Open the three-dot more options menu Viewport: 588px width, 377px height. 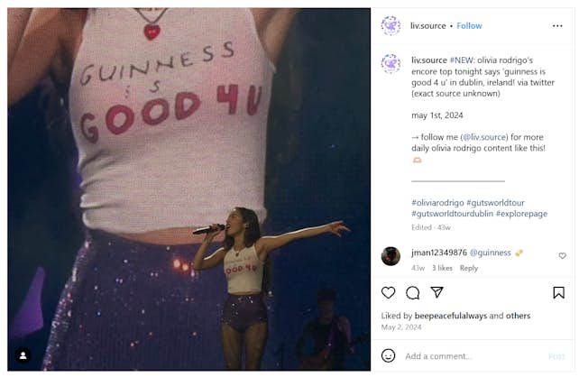pyautogui.click(x=558, y=26)
